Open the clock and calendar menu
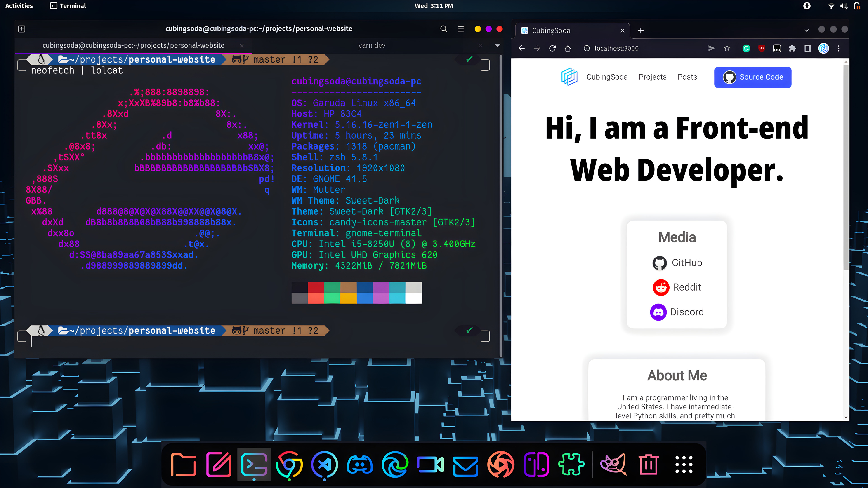The width and height of the screenshot is (868, 488). [x=434, y=6]
